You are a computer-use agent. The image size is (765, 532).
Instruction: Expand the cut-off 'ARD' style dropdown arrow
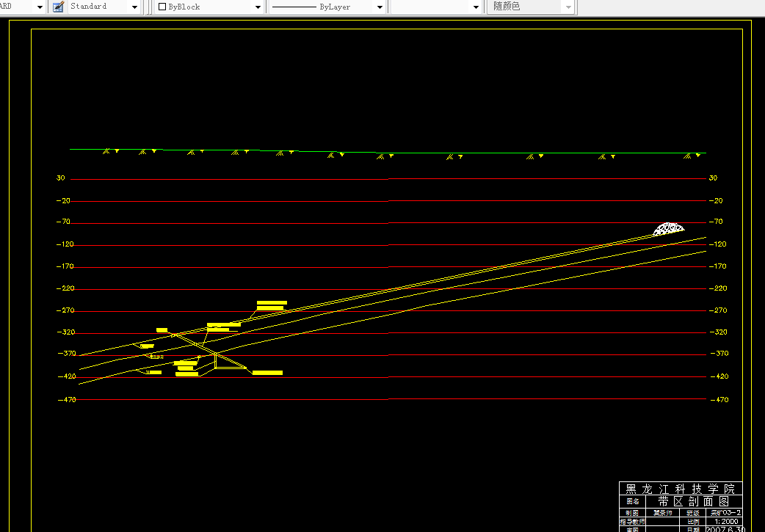click(40, 7)
